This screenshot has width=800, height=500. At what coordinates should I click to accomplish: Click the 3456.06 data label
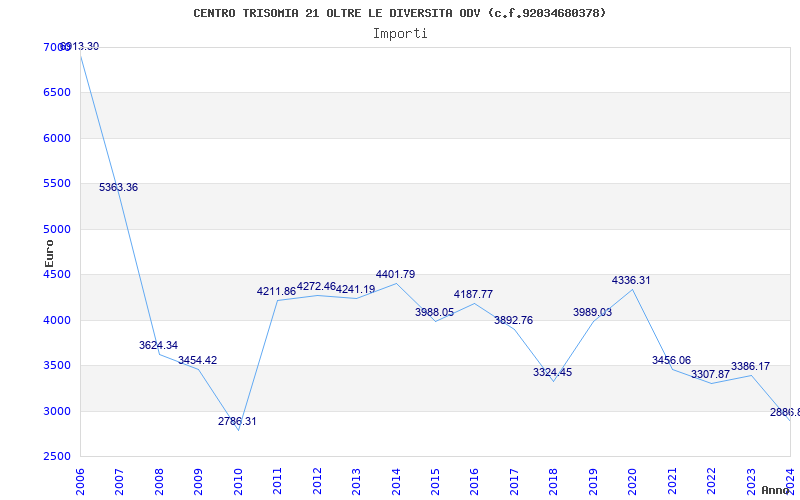click(671, 360)
